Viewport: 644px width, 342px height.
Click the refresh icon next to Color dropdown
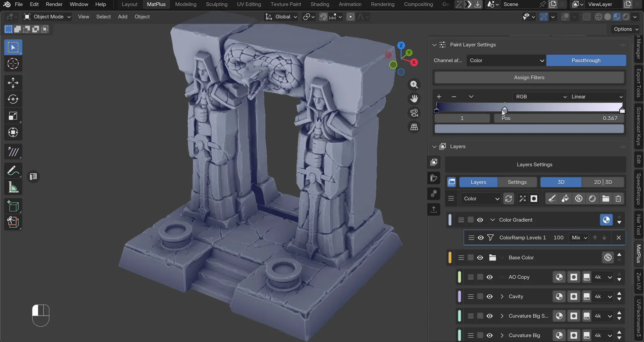tap(508, 198)
